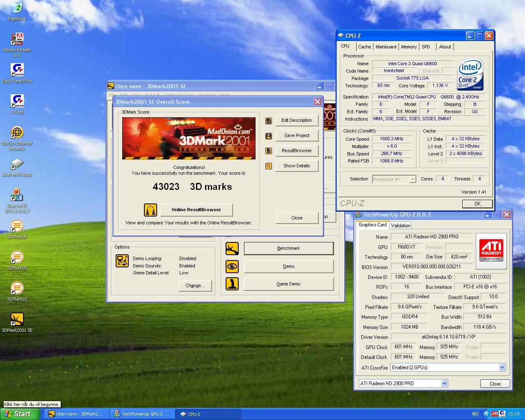Switch to the Mainboard tab in CPU-Z
Viewport: 525px width, 420px height.
[386, 47]
